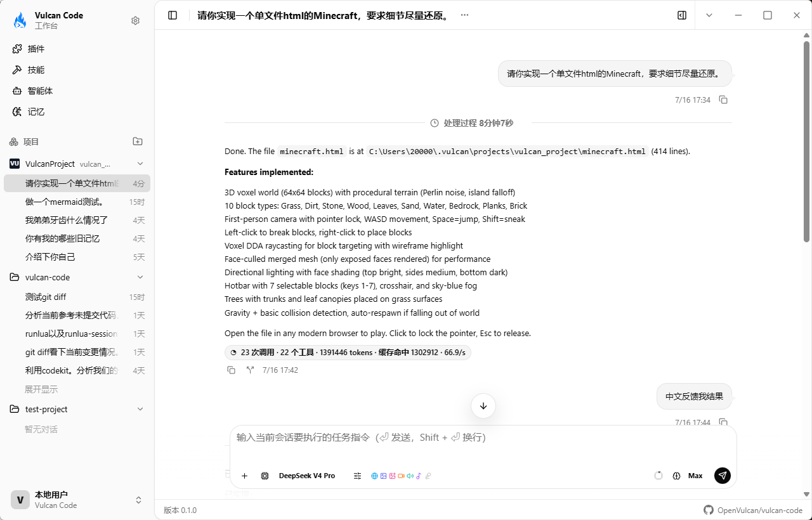Open the Max reasoning effort selector

(695, 476)
